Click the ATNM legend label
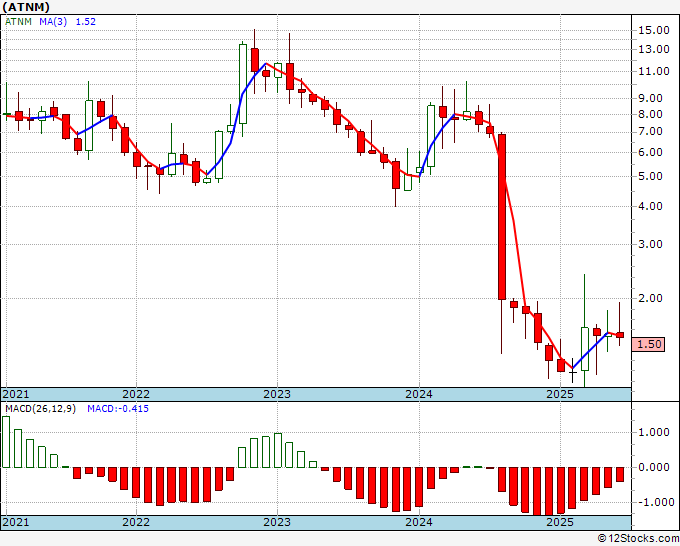Image resolution: width=680 pixels, height=546 pixels. pos(18,22)
